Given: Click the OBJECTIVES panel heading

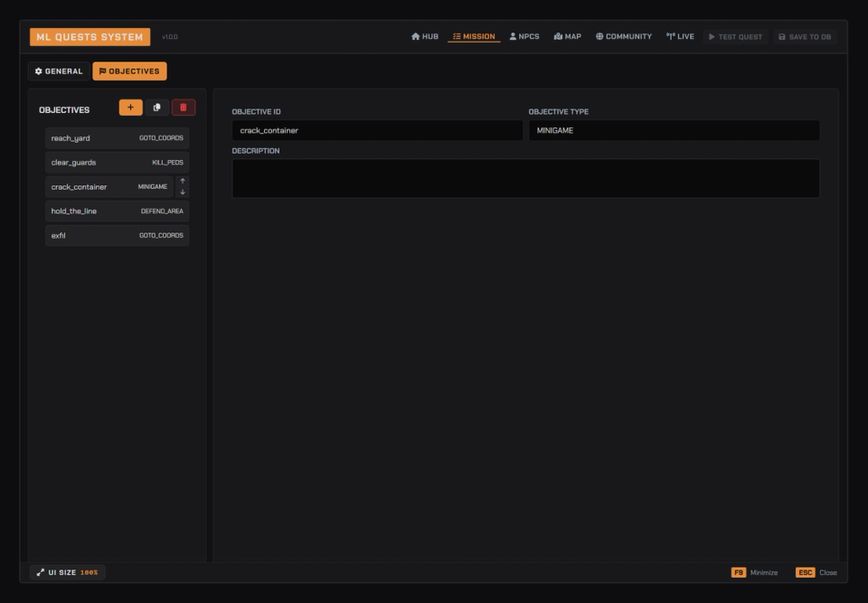Looking at the screenshot, I should click(64, 109).
